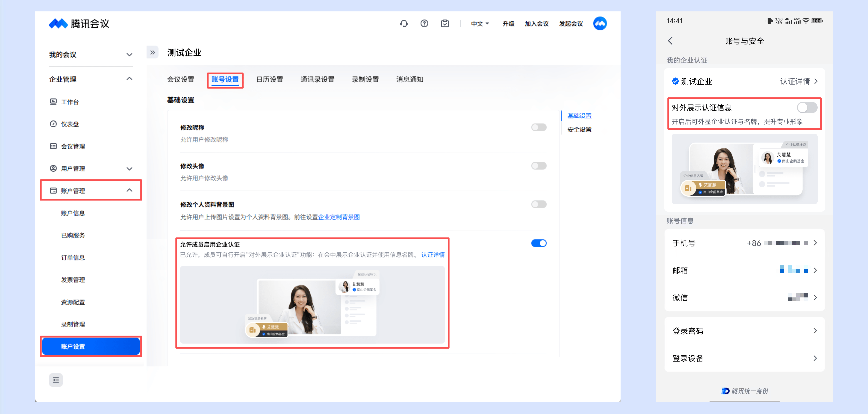Expand 用户管理 submenu
868x414 pixels.
91,168
